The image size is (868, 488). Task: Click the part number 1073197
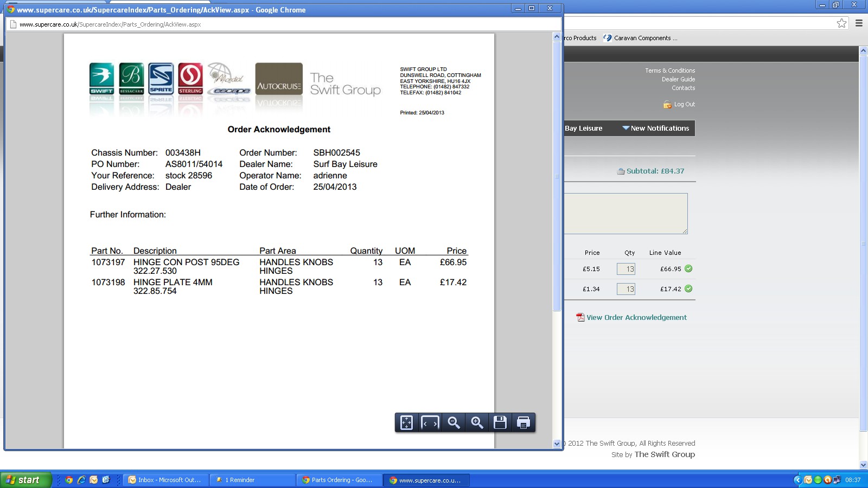coord(108,262)
